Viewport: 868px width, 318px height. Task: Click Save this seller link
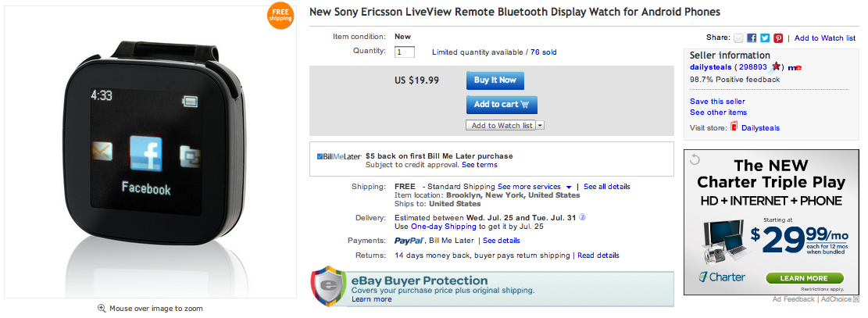(x=717, y=101)
